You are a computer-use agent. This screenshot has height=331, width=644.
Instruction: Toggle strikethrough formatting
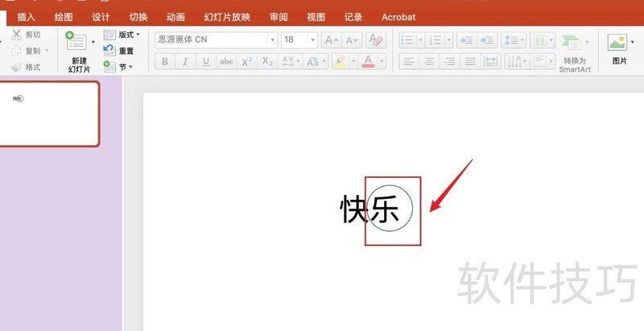point(226,61)
